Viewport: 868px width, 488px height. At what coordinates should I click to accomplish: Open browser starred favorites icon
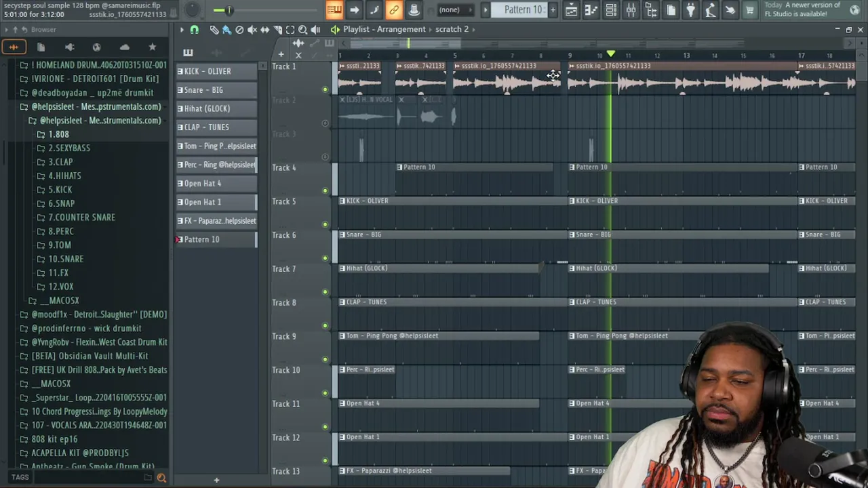[x=153, y=47]
